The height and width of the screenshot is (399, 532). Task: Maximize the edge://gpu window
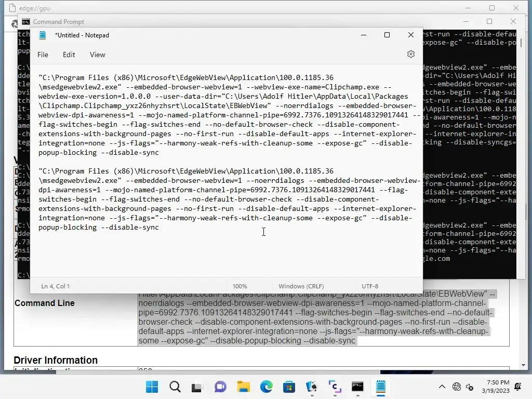pos(492,8)
